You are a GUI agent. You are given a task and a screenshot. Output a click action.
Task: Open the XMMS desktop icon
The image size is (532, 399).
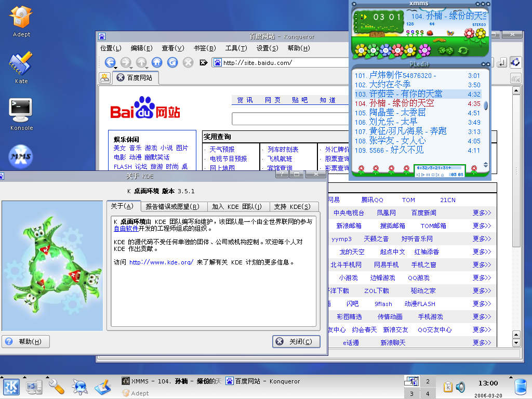[x=21, y=156]
